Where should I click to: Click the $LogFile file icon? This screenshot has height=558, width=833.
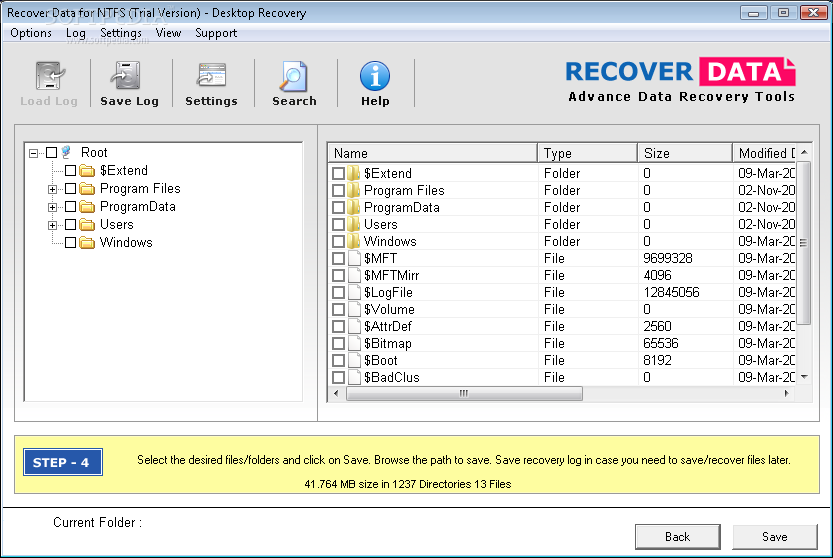pyautogui.click(x=354, y=292)
